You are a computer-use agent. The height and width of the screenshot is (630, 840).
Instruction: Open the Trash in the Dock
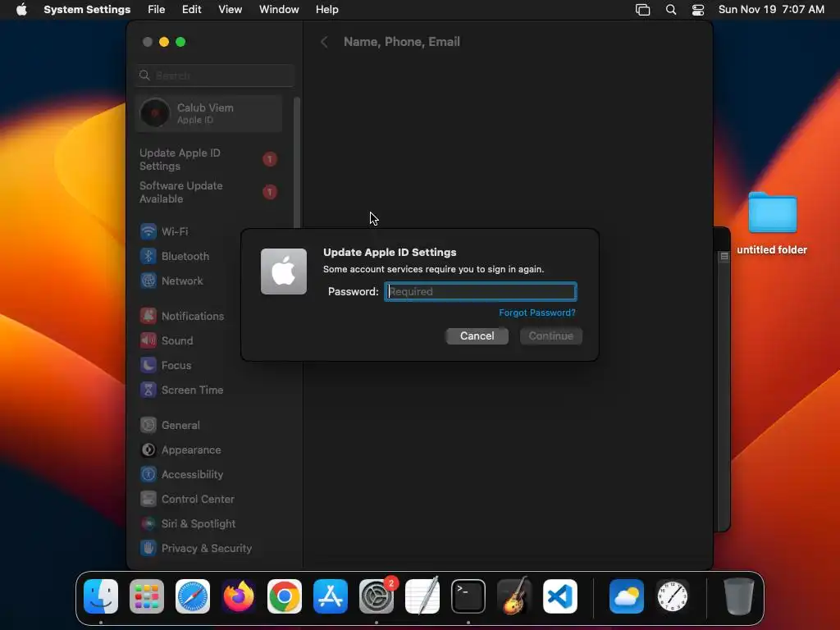(x=739, y=596)
